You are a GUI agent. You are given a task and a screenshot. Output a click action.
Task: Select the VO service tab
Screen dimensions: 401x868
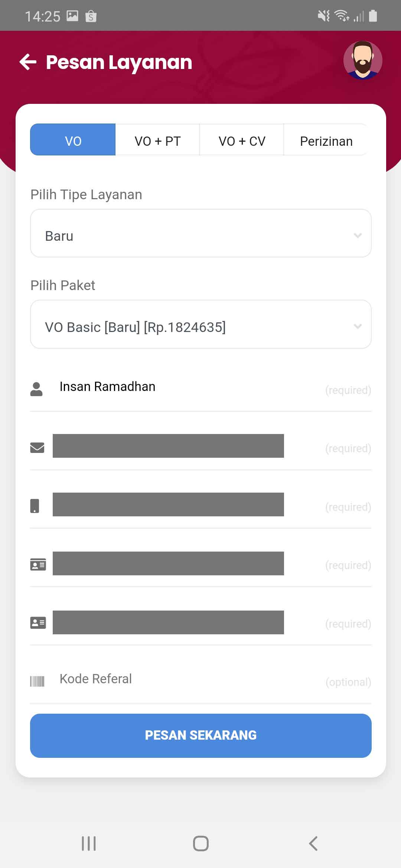pyautogui.click(x=73, y=141)
